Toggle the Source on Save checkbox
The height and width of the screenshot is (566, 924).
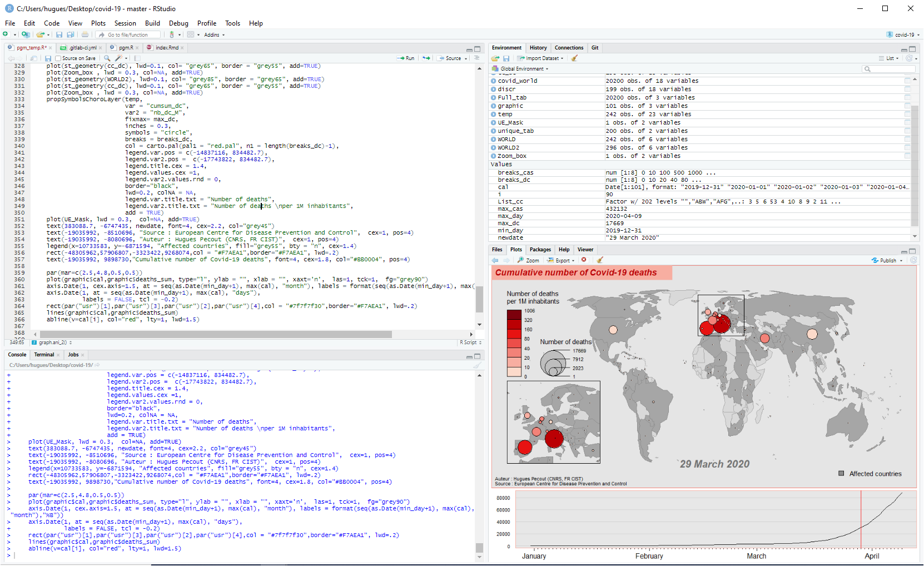58,58
